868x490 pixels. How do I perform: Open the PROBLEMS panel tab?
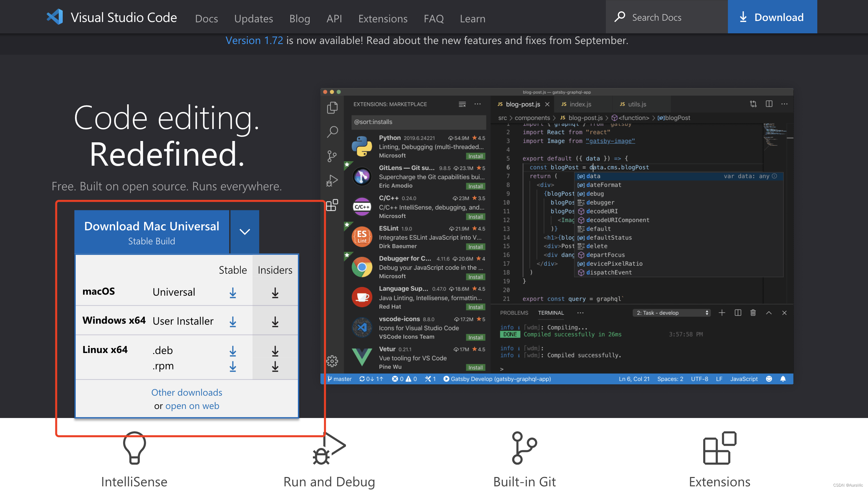point(514,313)
